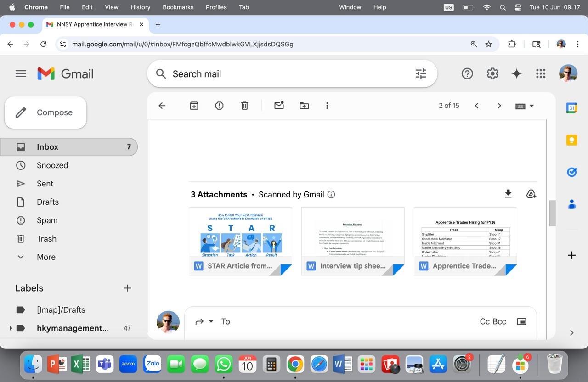This screenshot has width=588, height=382.
Task: Open the Trash folder
Action: pyautogui.click(x=46, y=239)
